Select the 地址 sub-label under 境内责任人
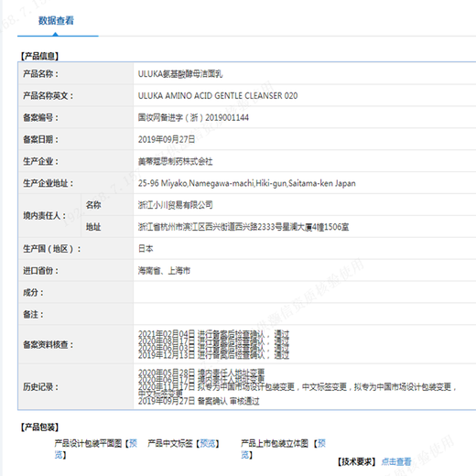This screenshot has height=476, width=476. point(93,227)
